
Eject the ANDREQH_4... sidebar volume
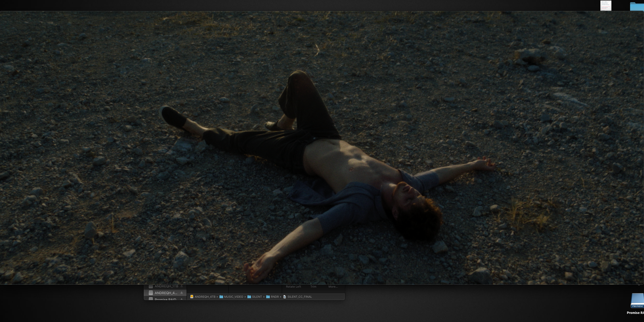pyautogui.click(x=182, y=293)
